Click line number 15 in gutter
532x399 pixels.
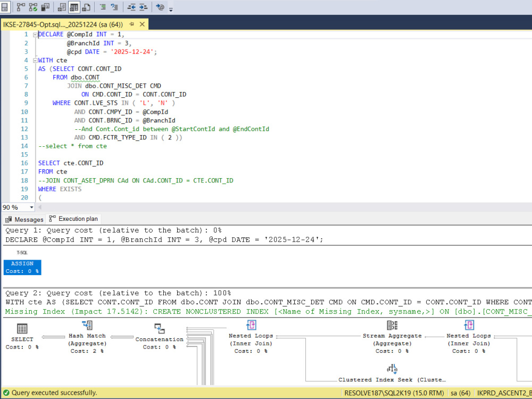[x=24, y=155]
